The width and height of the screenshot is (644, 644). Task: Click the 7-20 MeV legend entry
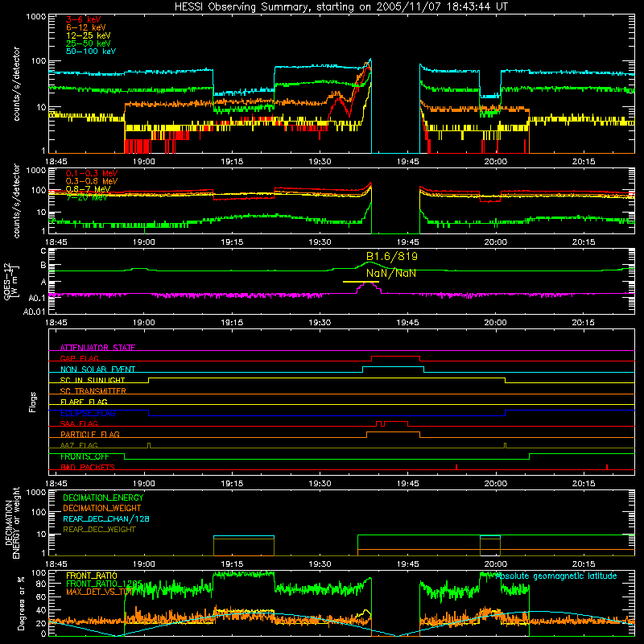coord(87,197)
